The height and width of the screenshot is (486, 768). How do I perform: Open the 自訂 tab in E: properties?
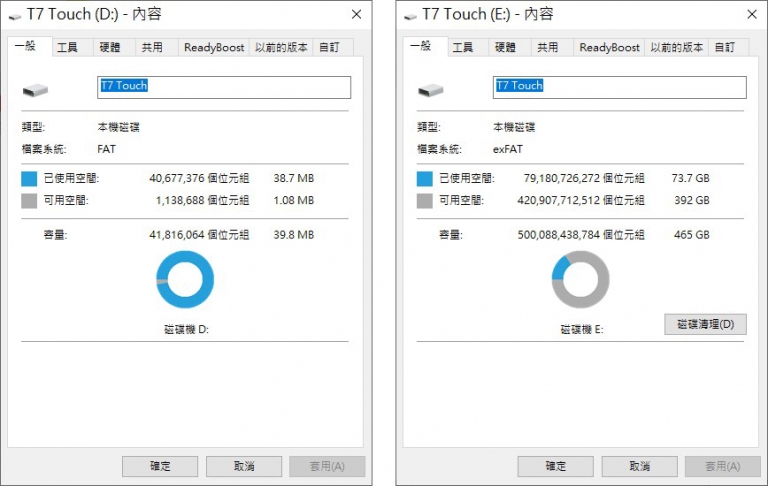coord(725,48)
